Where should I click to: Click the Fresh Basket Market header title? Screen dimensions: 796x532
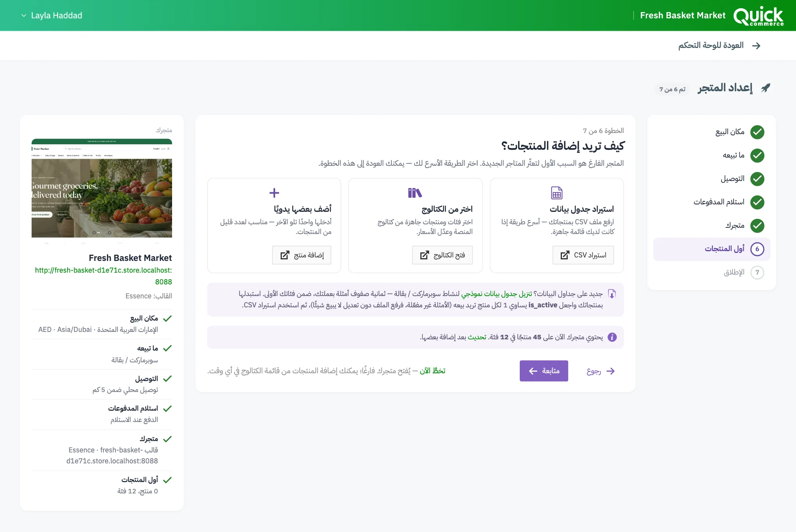(682, 16)
